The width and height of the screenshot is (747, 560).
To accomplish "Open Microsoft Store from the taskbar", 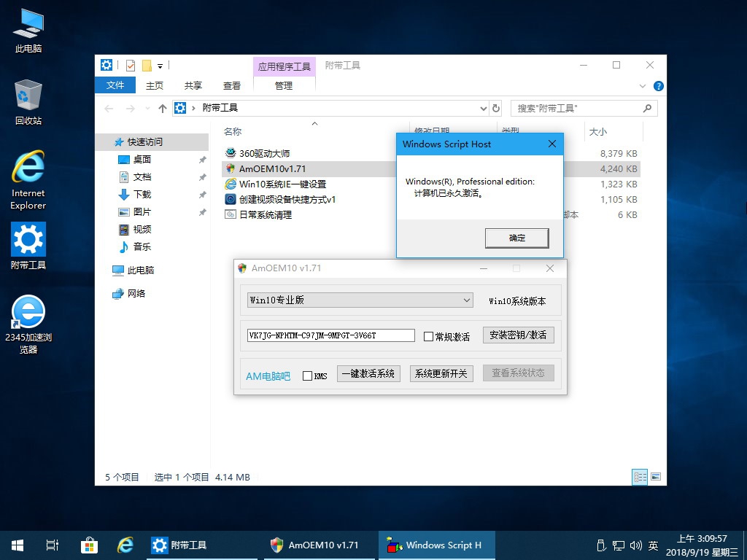I will click(89, 545).
